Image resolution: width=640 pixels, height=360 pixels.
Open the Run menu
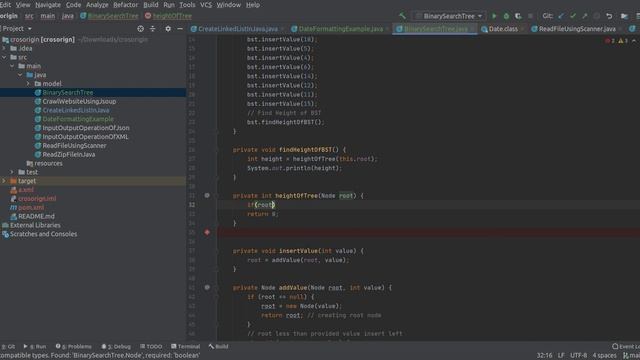coord(169,5)
